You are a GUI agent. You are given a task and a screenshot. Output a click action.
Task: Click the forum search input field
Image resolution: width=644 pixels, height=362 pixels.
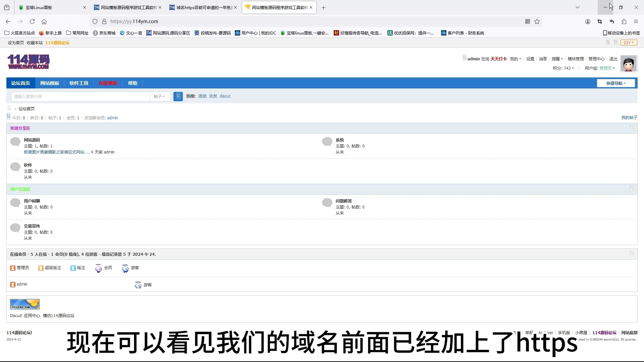tap(80, 96)
